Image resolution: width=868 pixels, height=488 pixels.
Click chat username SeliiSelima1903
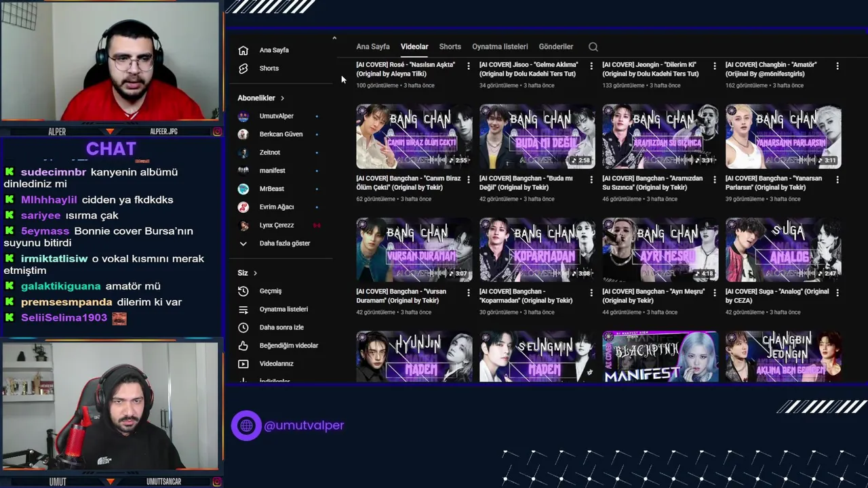coord(64,317)
